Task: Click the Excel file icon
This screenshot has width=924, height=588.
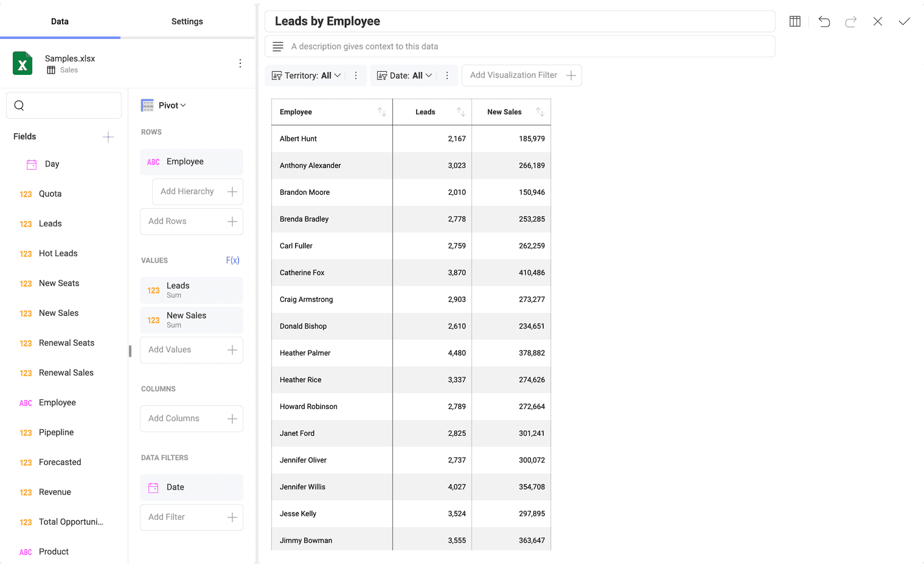Action: 23,63
